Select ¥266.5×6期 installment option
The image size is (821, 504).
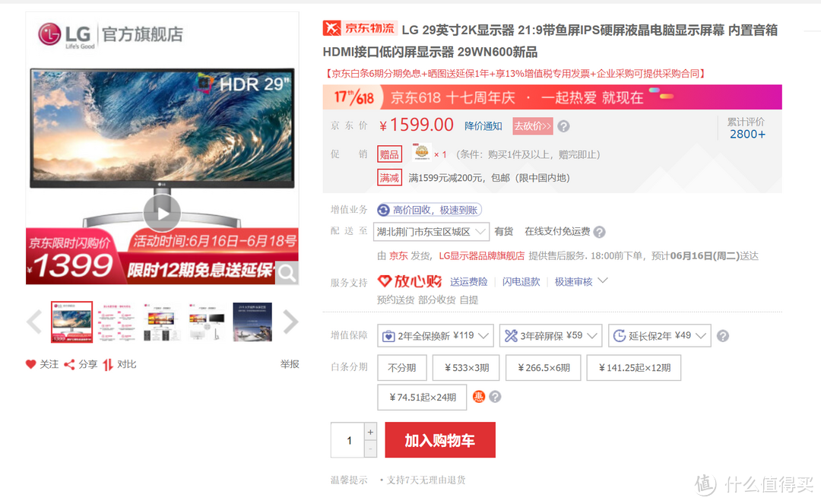[544, 367]
